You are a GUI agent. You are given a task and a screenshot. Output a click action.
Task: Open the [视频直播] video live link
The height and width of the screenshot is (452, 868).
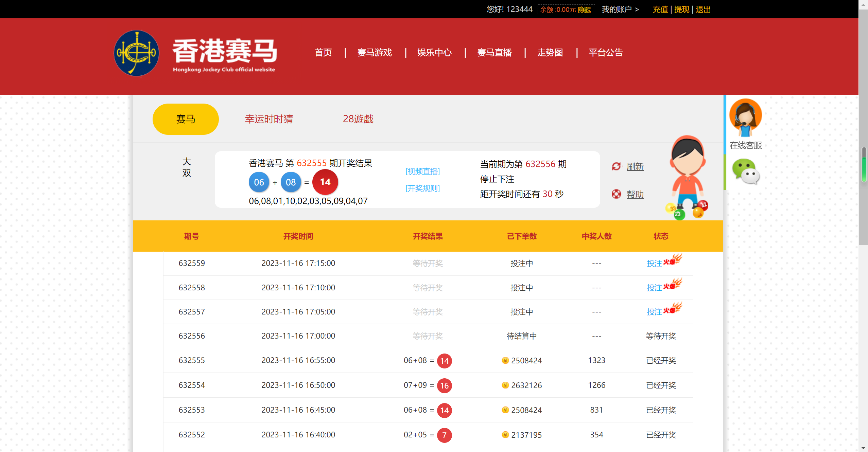[422, 171]
